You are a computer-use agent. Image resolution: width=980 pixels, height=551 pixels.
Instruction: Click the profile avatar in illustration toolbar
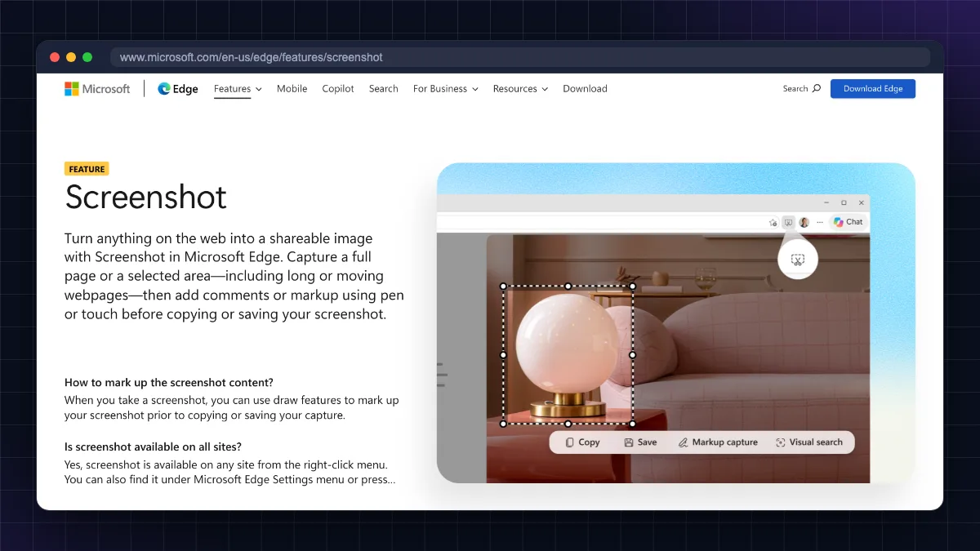pyautogui.click(x=804, y=222)
